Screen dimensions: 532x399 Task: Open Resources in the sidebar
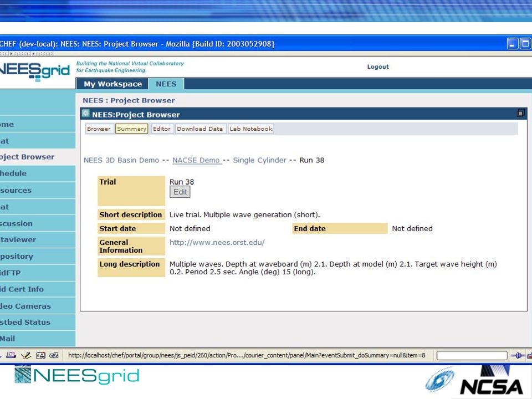(38, 190)
